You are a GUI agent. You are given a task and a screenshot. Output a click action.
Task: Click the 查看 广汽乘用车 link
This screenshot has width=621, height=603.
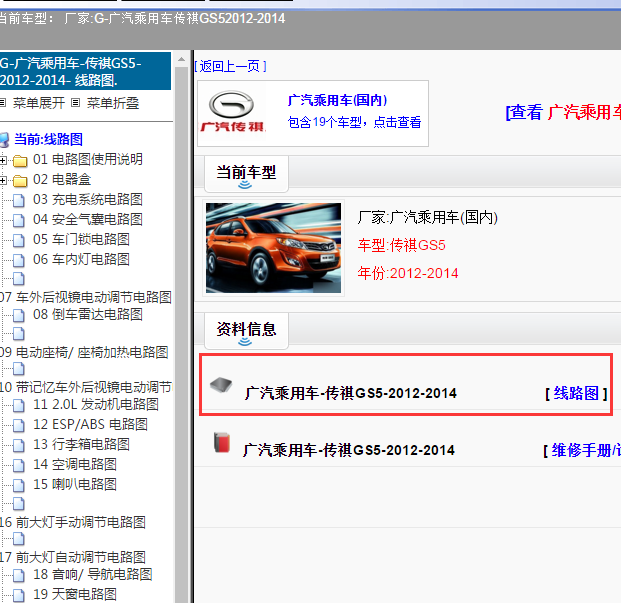(563, 112)
